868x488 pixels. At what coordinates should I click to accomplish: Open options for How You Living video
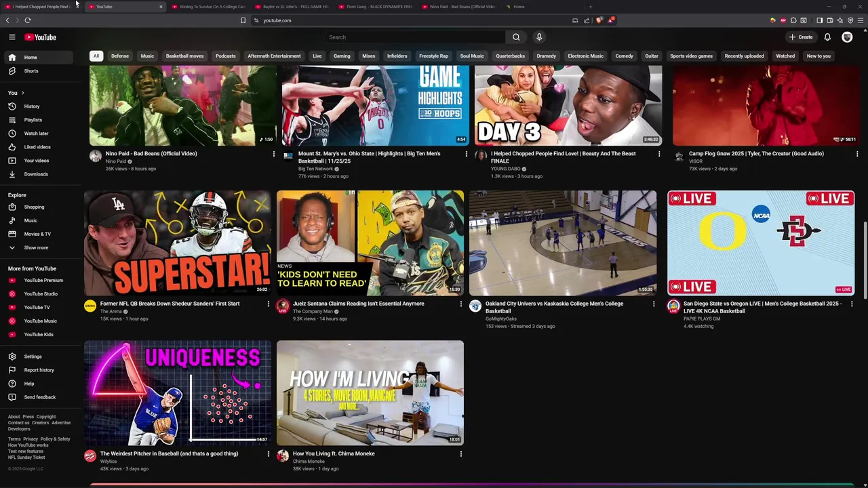pyautogui.click(x=460, y=453)
